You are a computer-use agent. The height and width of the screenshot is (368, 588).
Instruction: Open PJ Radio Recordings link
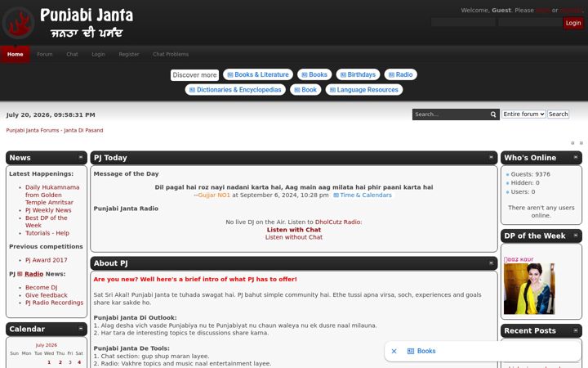pyautogui.click(x=55, y=303)
